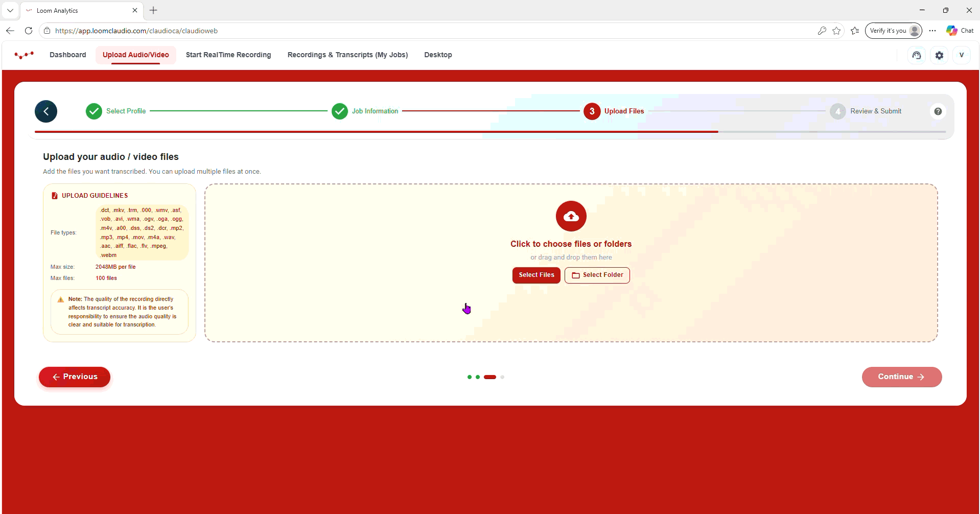
Task: Open the user profile V avatar
Action: 962,55
